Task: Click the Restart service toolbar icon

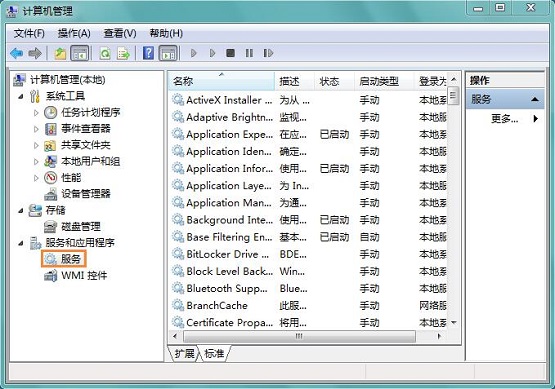Action: click(268, 53)
